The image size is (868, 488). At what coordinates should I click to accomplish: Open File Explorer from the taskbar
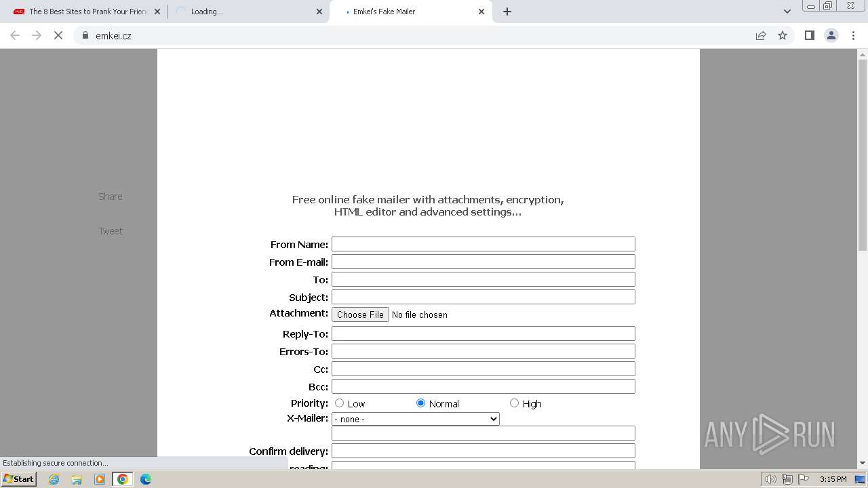point(77,479)
